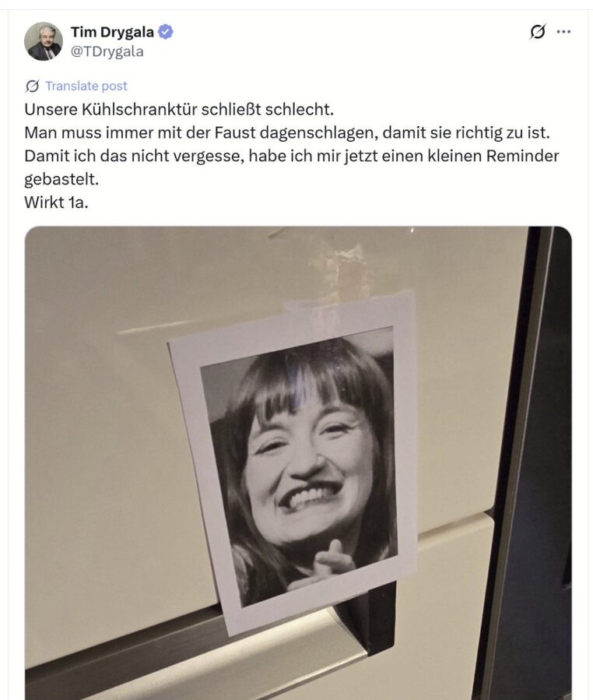This screenshot has width=593, height=700.
Task: Click the word 'gebastelt.' in the post
Action: (61, 179)
